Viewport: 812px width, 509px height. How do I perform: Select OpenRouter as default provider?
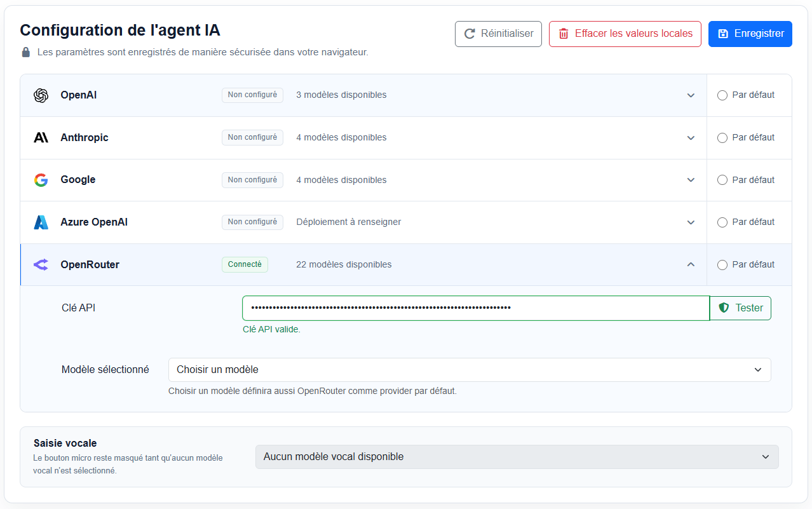coord(722,265)
